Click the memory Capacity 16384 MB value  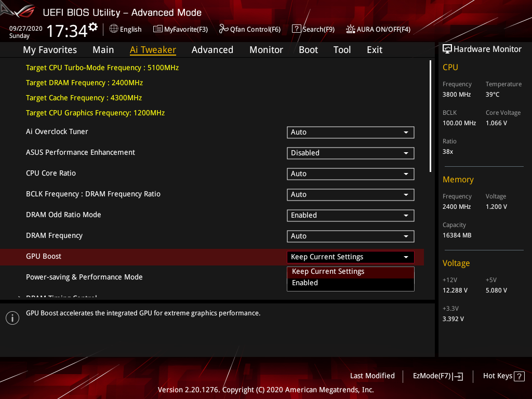(457, 235)
